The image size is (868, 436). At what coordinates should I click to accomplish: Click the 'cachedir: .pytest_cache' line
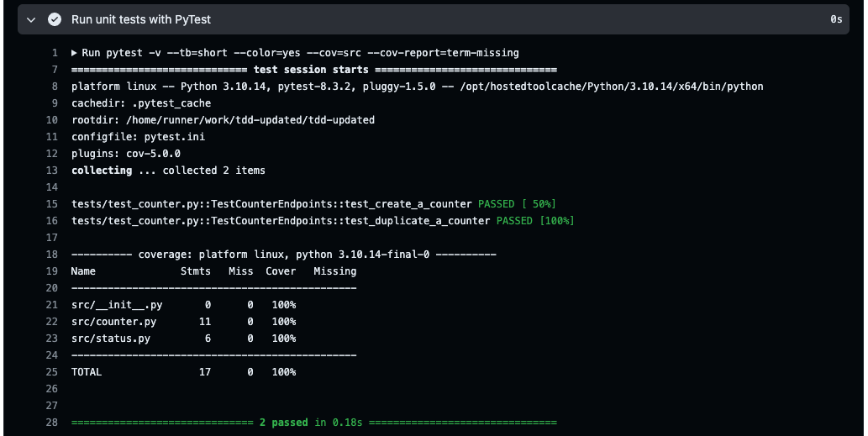(141, 103)
